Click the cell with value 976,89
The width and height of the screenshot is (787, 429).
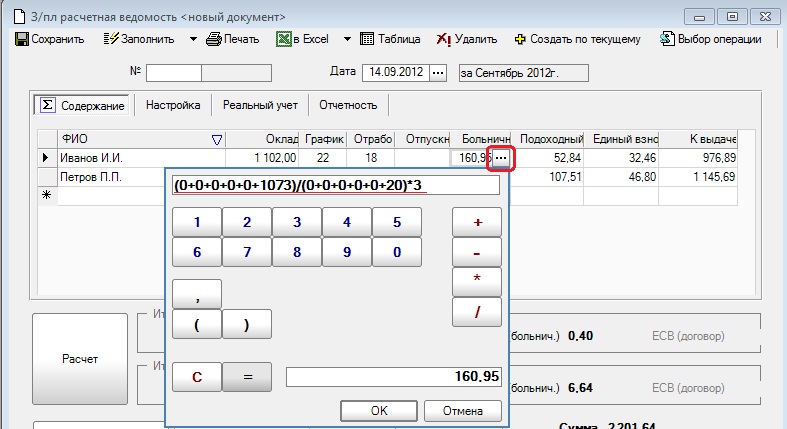(x=698, y=158)
